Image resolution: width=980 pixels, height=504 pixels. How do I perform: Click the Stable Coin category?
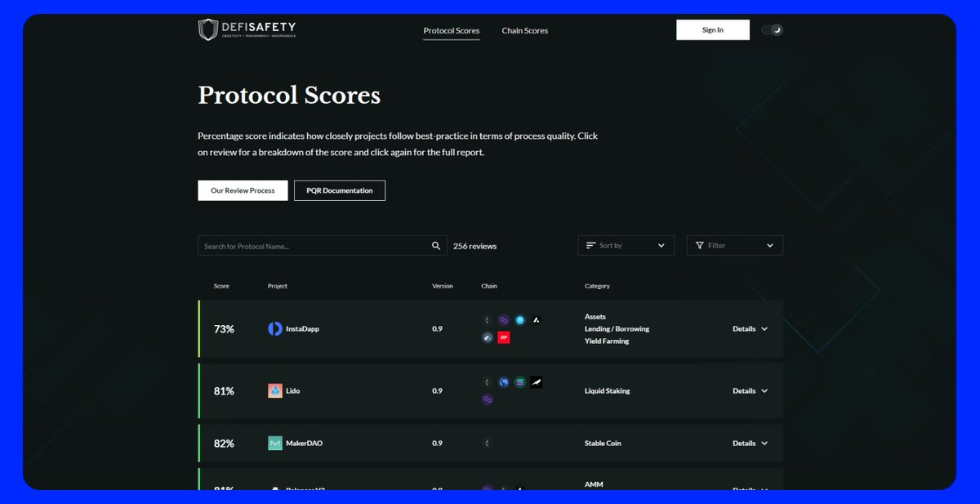coord(603,444)
